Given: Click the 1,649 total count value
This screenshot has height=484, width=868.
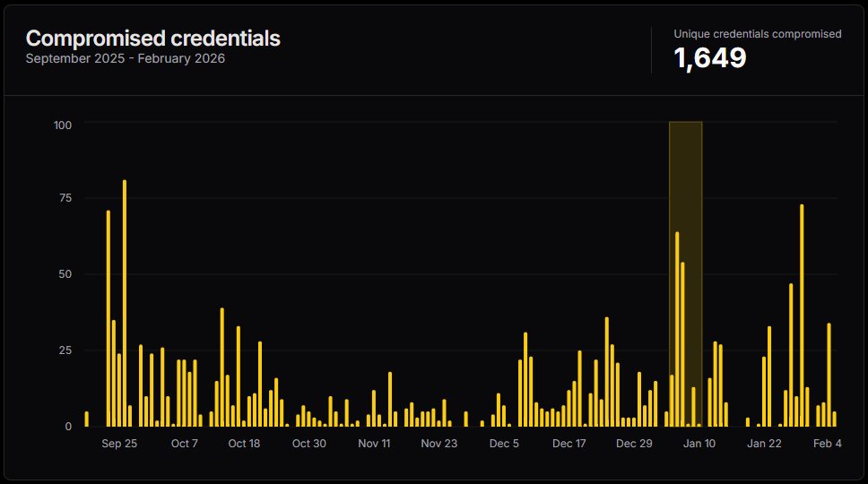Looking at the screenshot, I should click(709, 58).
